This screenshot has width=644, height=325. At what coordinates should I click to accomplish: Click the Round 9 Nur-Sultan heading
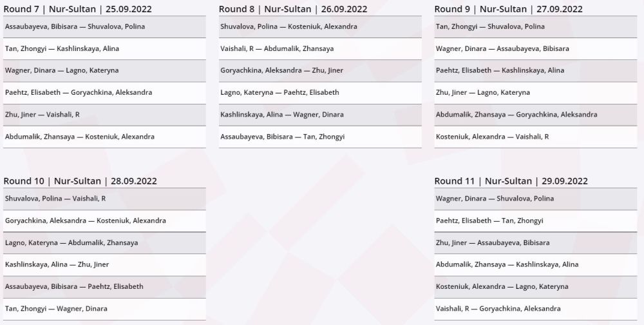click(x=509, y=9)
